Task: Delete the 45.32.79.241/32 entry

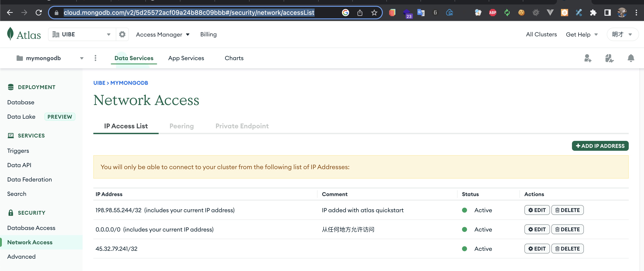Action: pos(567,249)
